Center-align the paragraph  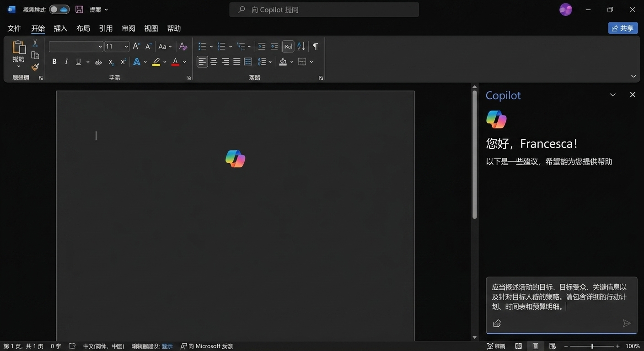pos(214,62)
